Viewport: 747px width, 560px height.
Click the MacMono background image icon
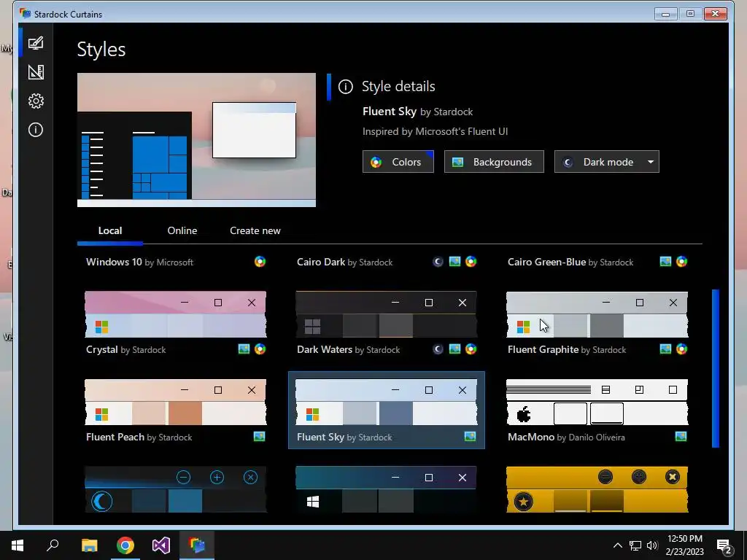tap(681, 436)
